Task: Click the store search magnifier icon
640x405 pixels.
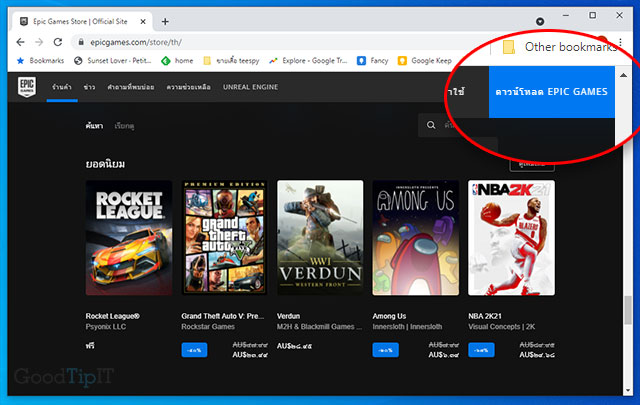Action: [x=431, y=125]
